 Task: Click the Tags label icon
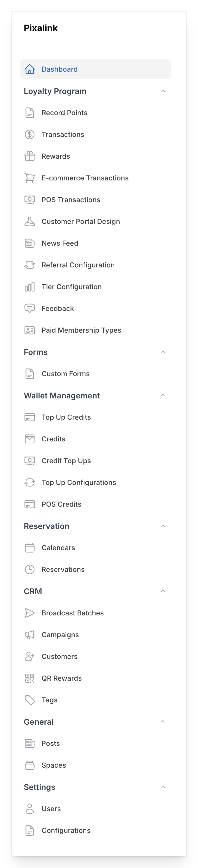[30, 700]
